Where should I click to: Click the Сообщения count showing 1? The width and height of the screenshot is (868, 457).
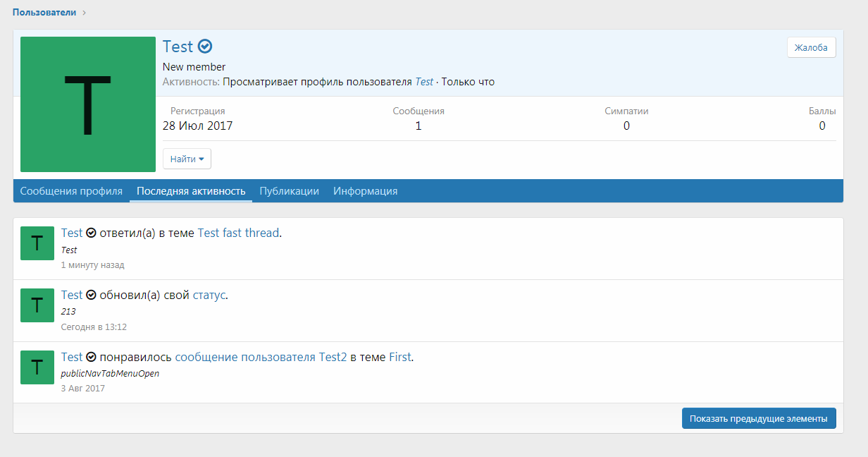coord(418,125)
